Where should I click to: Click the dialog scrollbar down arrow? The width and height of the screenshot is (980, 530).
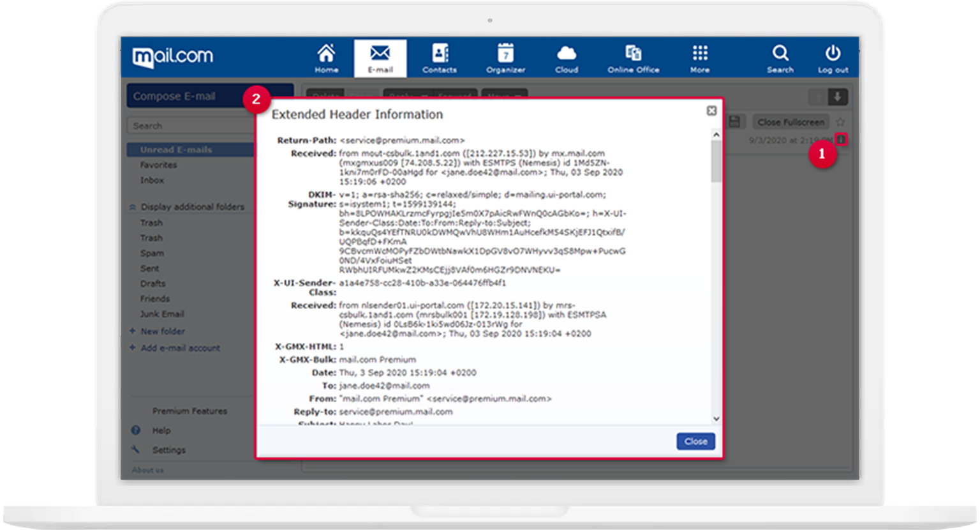[716, 419]
